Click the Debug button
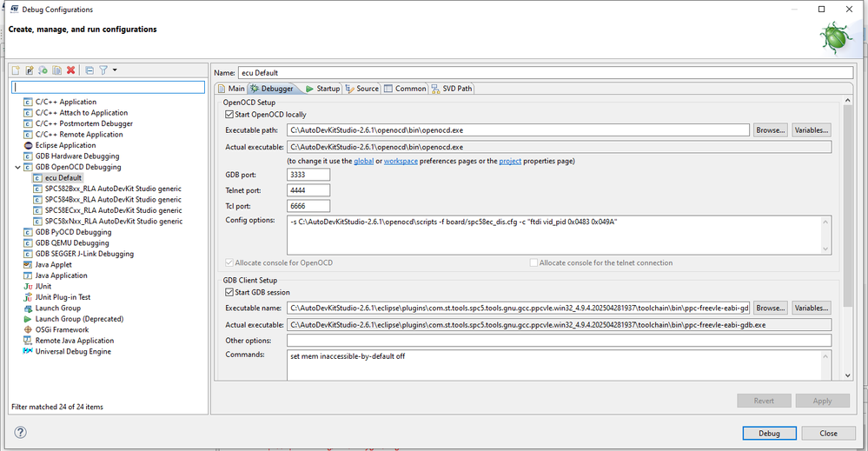The width and height of the screenshot is (868, 451). point(770,434)
